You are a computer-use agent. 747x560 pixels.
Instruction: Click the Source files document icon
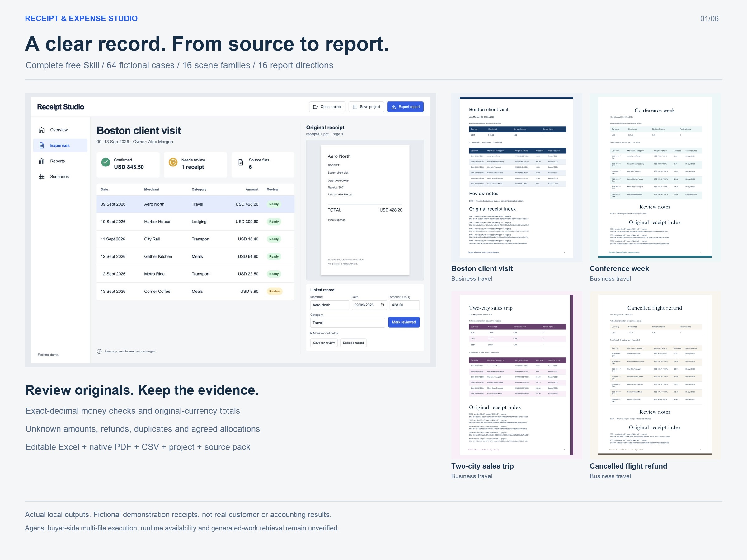coord(241,162)
